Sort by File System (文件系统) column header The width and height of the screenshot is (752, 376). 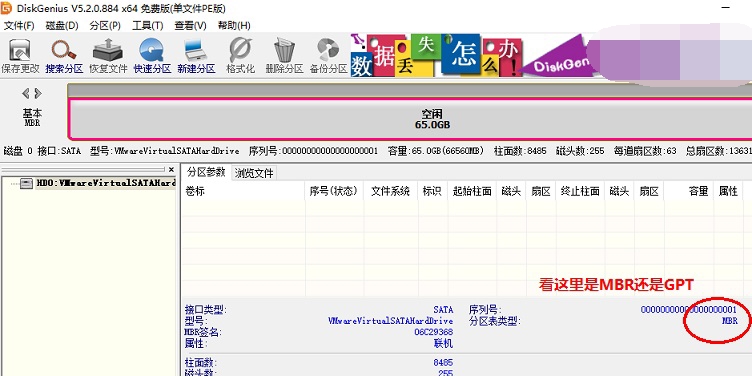391,191
